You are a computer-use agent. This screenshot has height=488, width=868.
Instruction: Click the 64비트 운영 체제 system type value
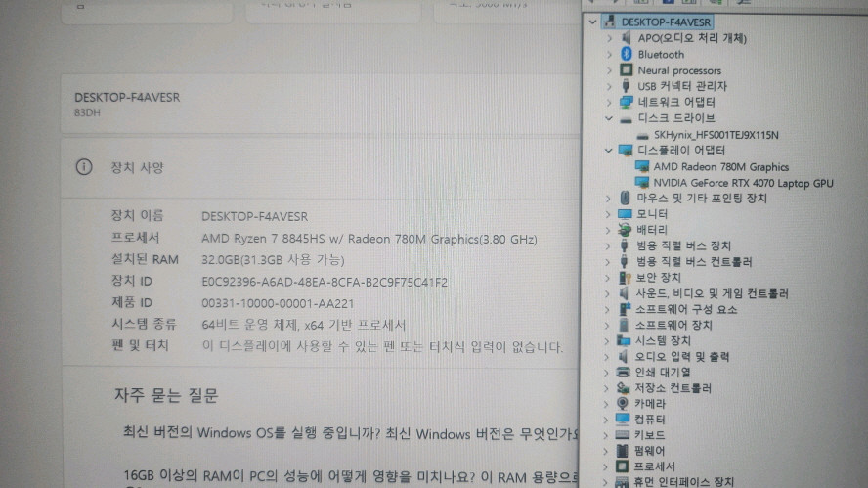point(303,325)
